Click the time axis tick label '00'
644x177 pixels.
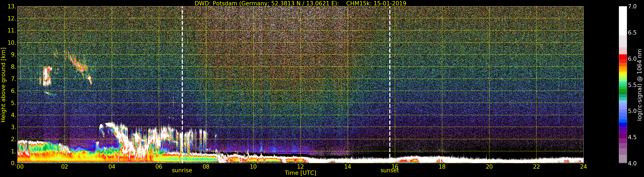20,166
